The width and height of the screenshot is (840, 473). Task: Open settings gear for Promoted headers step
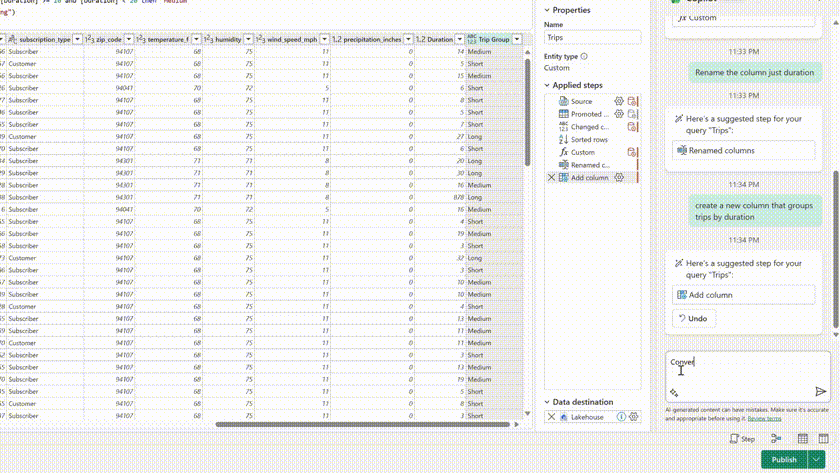[x=619, y=114]
